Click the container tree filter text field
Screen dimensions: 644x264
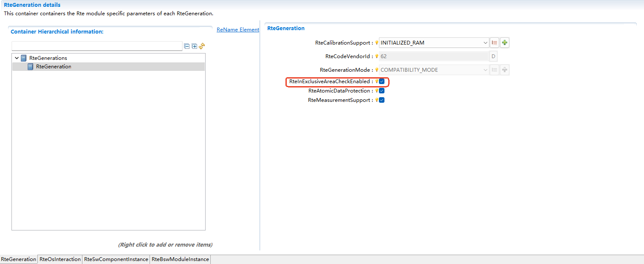point(97,46)
